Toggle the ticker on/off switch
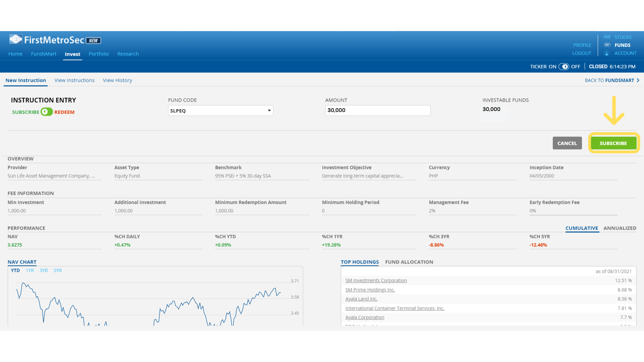644x362 pixels. click(564, 67)
